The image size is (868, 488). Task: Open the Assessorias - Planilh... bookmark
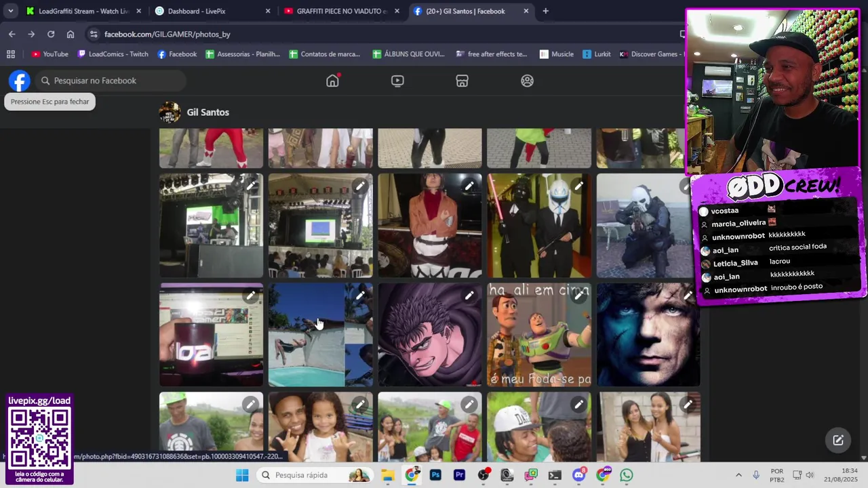point(243,54)
